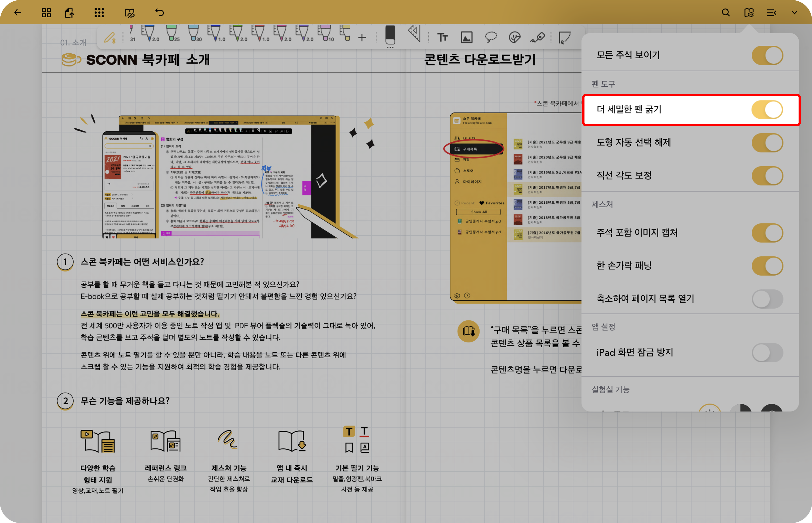
Task: Select the Apple Pencil Bluetooth pen icon
Action: pos(110,37)
